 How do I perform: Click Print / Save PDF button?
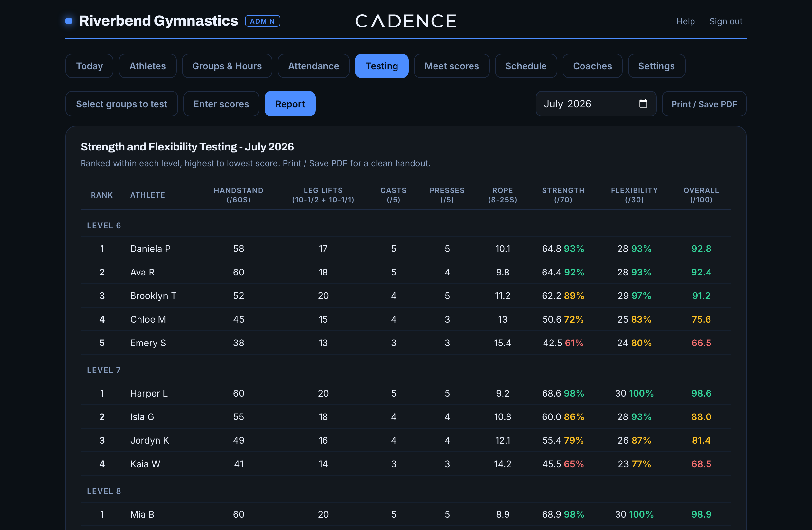[704, 104]
